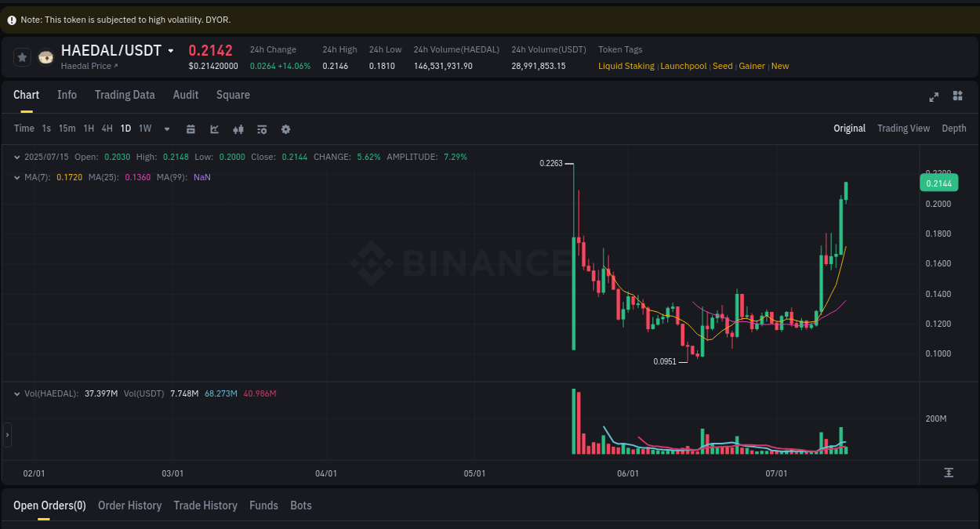980x529 pixels.
Task: Select the 4H timeframe
Action: pyautogui.click(x=107, y=129)
